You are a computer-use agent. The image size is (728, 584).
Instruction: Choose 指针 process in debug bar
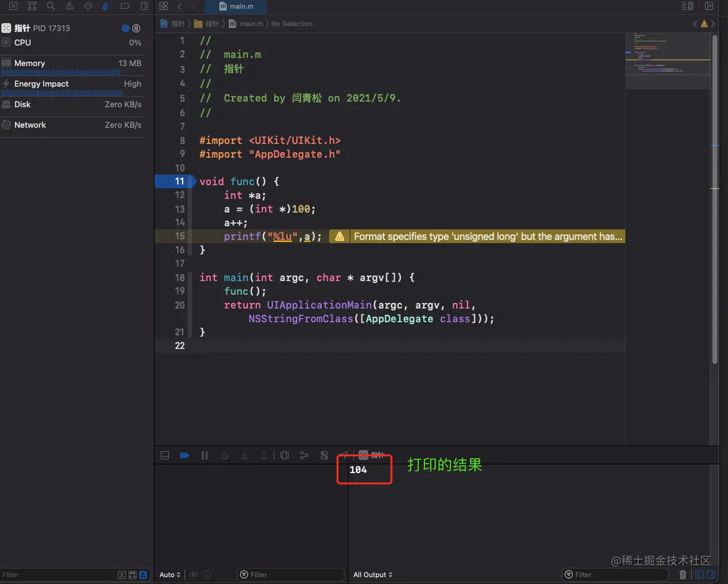click(x=372, y=455)
